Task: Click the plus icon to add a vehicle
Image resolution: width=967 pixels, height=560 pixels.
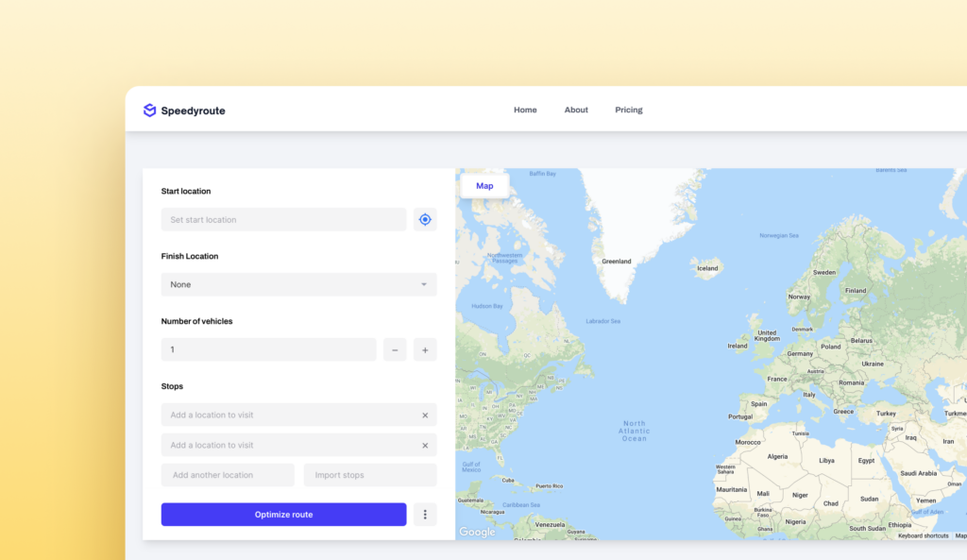Action: coord(425,349)
